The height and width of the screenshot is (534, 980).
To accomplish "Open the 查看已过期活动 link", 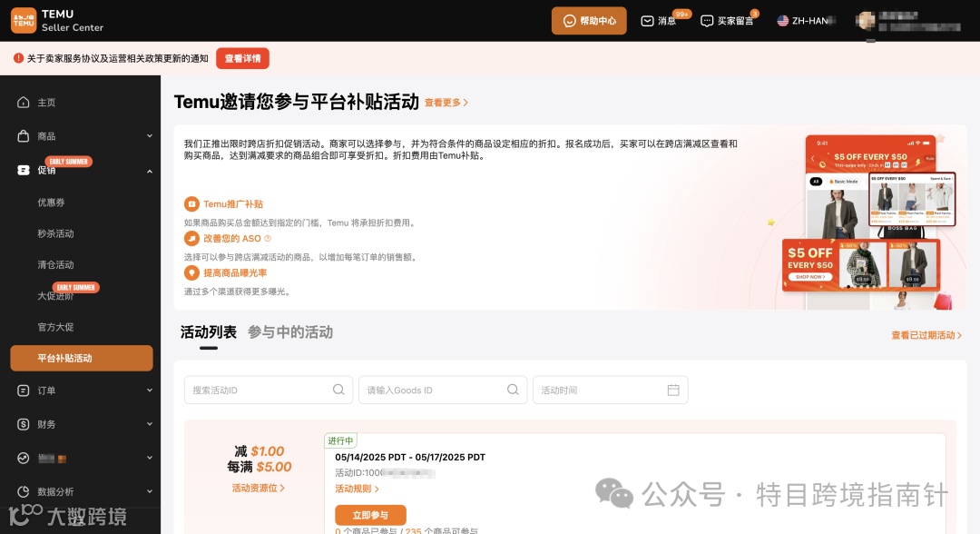I will tap(926, 335).
